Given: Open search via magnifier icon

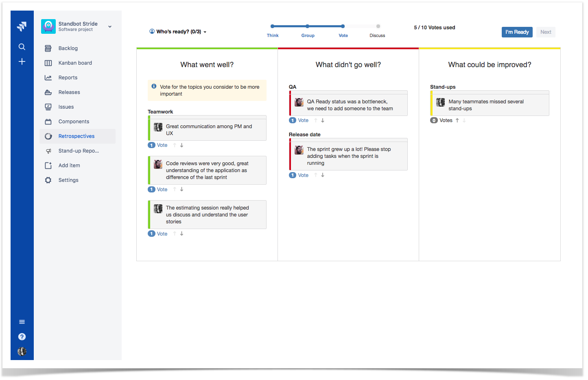Looking at the screenshot, I should [22, 47].
